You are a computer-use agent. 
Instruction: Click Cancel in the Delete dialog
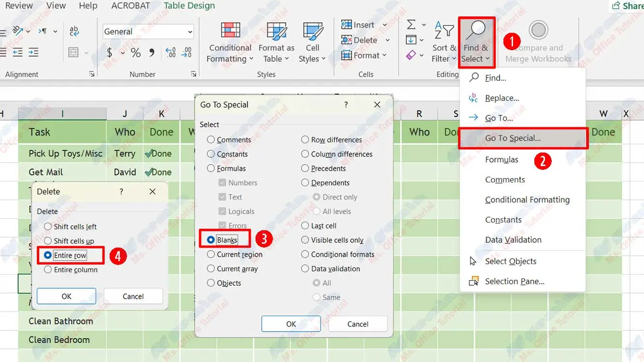coord(133,296)
